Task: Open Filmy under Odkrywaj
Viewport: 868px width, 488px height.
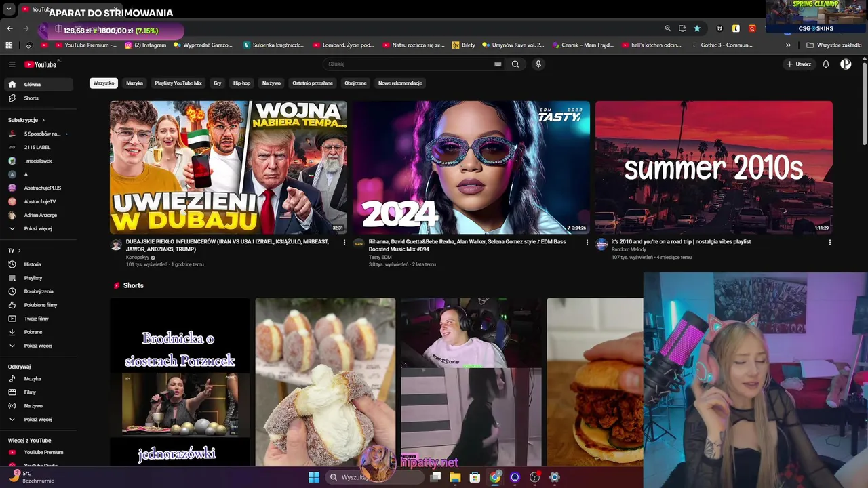Action: pyautogui.click(x=38, y=392)
